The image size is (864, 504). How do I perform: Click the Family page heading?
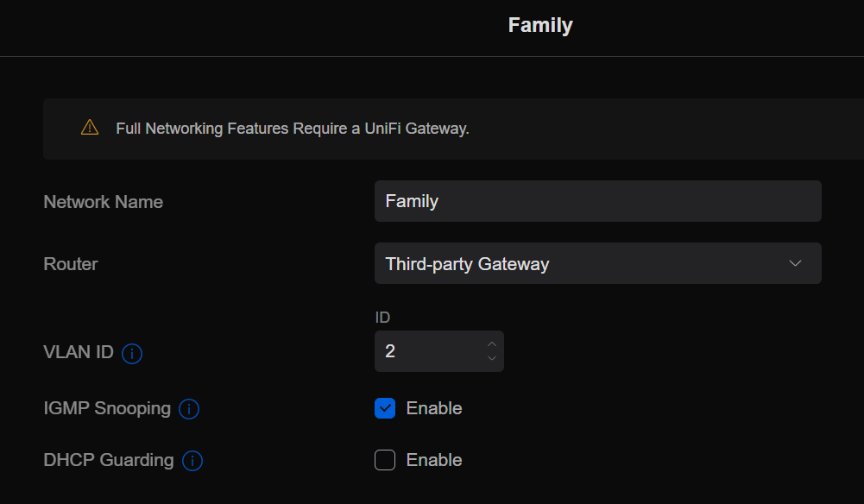coord(540,25)
